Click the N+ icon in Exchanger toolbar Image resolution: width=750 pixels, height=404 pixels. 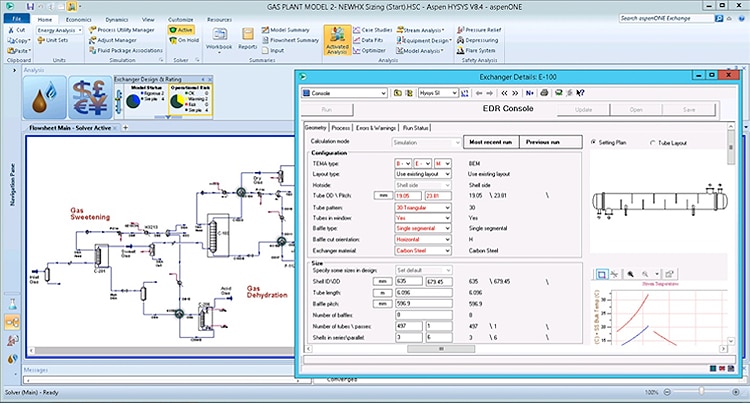pos(529,93)
